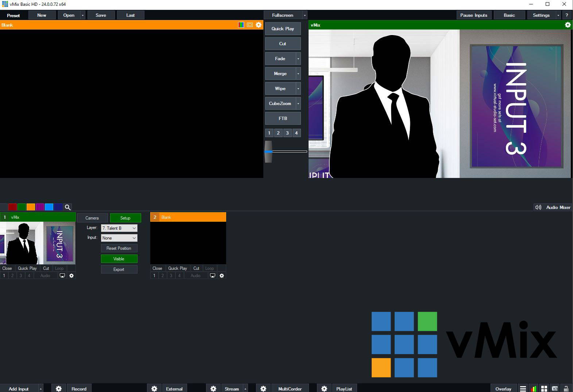Click New in the preset bar

coord(42,15)
